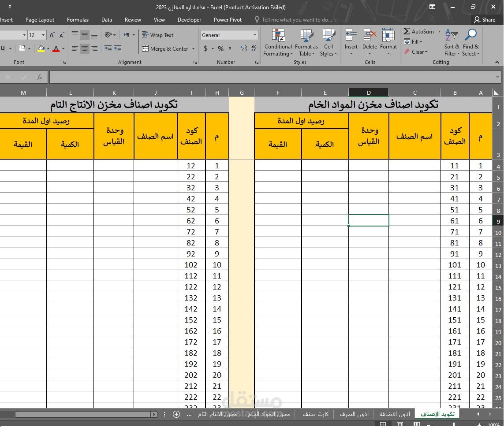504x427 pixels.
Task: Open Find & Select menu
Action: (470, 42)
